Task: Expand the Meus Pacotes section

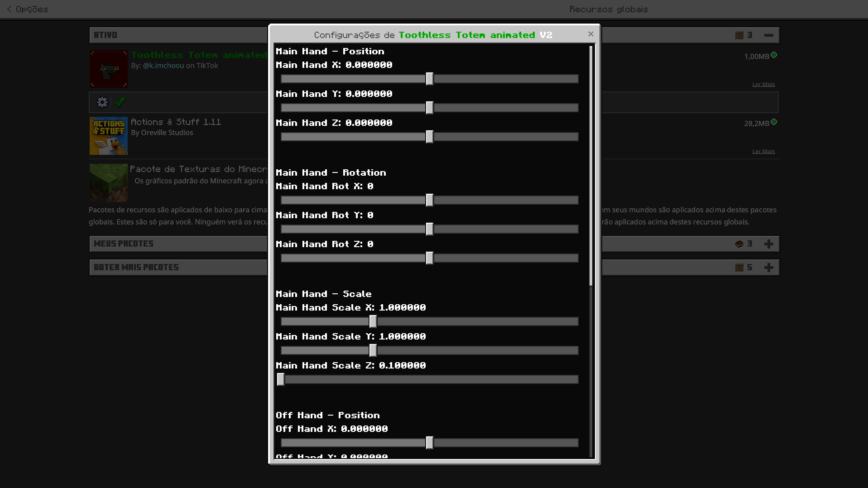Action: click(768, 244)
